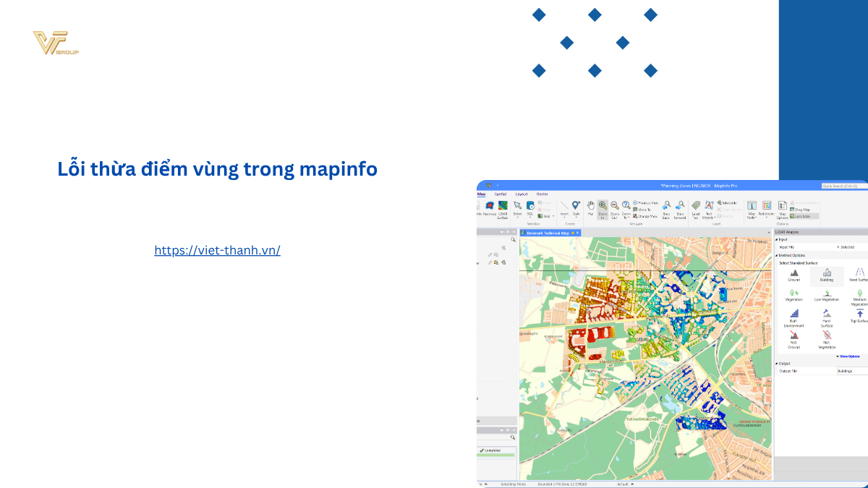Collapse the Method Options section
This screenshot has width=868, height=488.
pos(778,255)
